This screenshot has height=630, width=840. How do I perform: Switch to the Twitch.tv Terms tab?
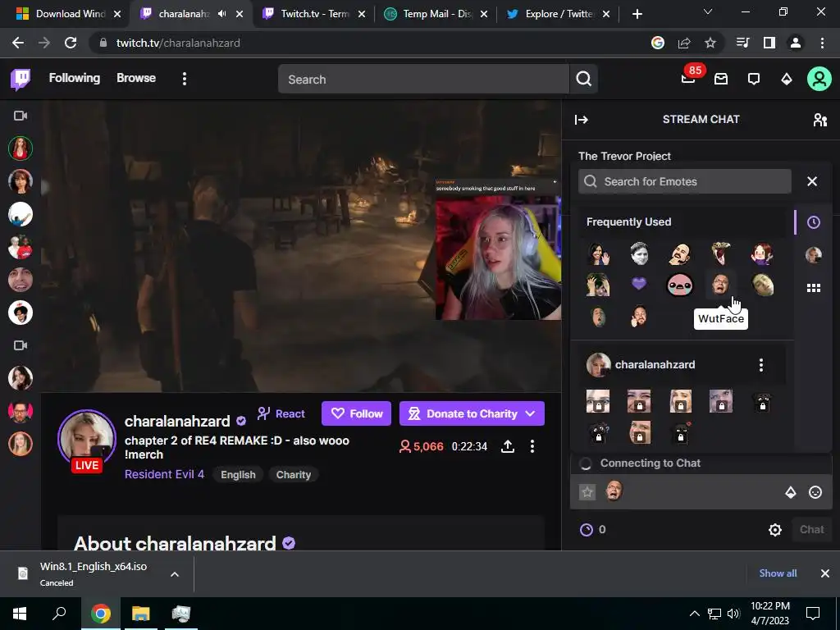315,14
